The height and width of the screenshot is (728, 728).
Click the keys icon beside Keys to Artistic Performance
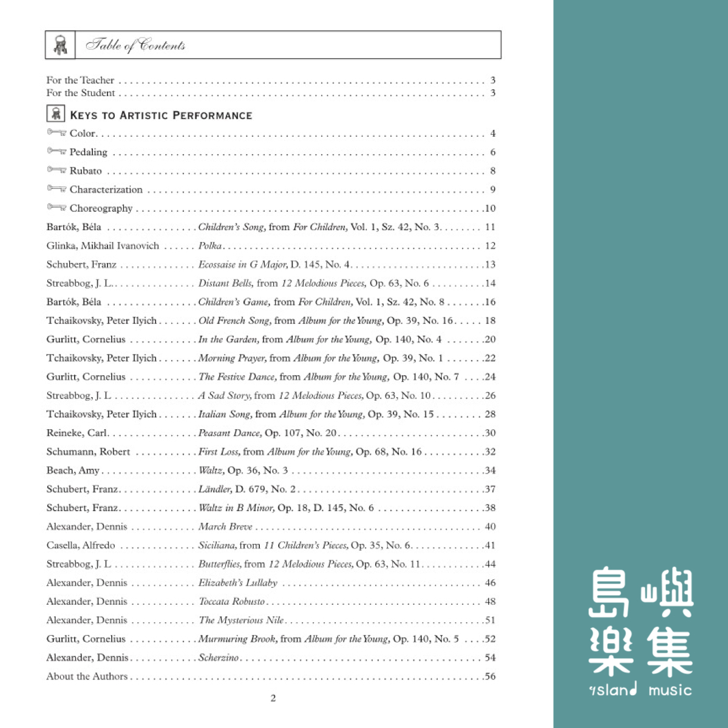(56, 114)
